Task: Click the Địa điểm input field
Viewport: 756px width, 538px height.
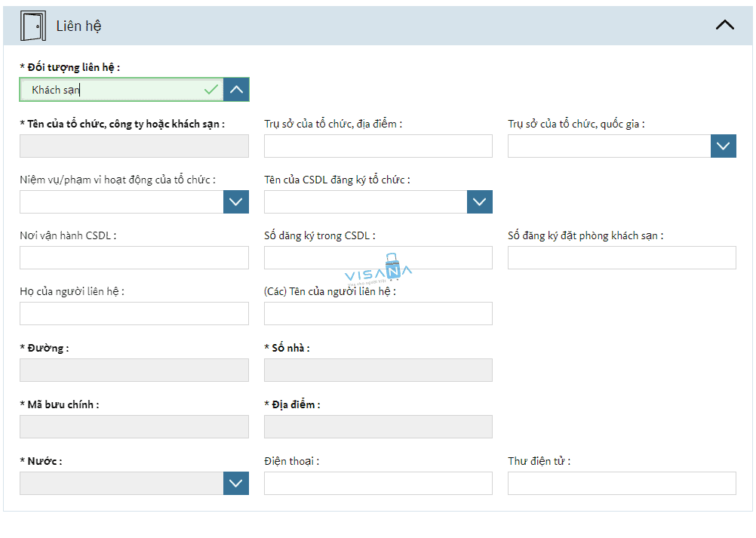Action: (x=378, y=426)
